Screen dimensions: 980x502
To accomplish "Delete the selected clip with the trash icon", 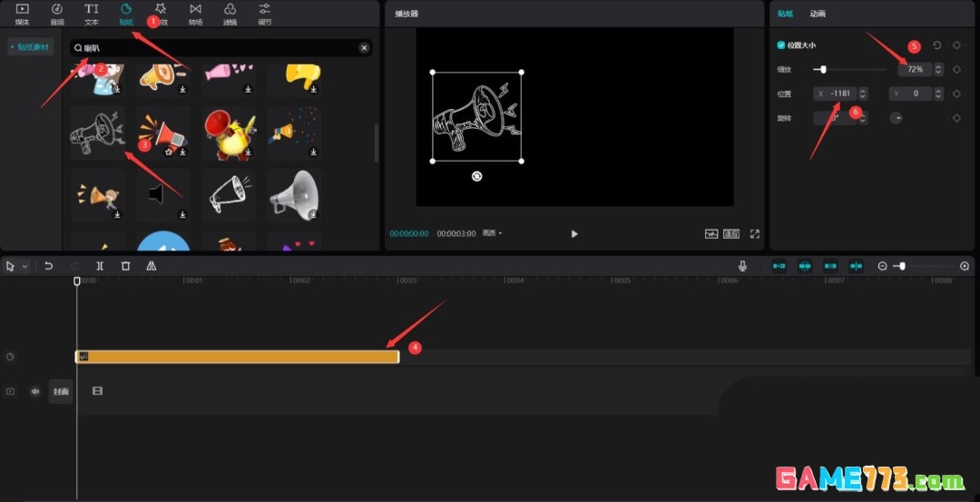I will (x=125, y=266).
